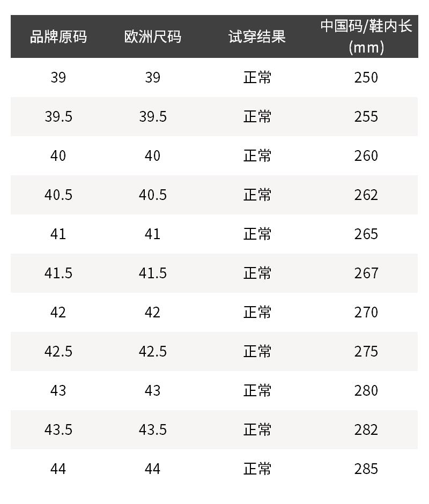Click the 250 shoe length value
Screen dimensions: 429x504
click(x=366, y=78)
